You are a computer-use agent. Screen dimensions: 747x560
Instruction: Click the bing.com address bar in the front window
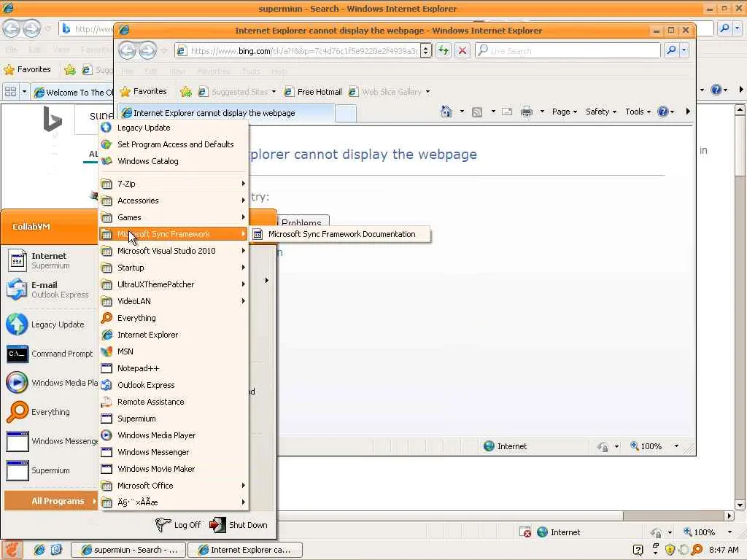coord(303,50)
